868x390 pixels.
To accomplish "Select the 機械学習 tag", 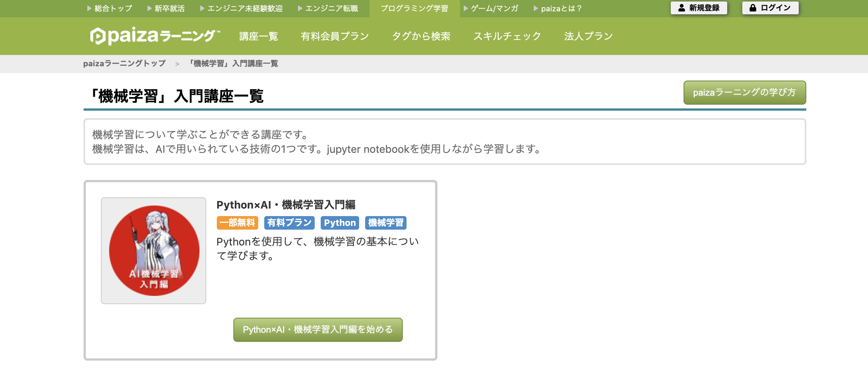I will click(x=386, y=222).
